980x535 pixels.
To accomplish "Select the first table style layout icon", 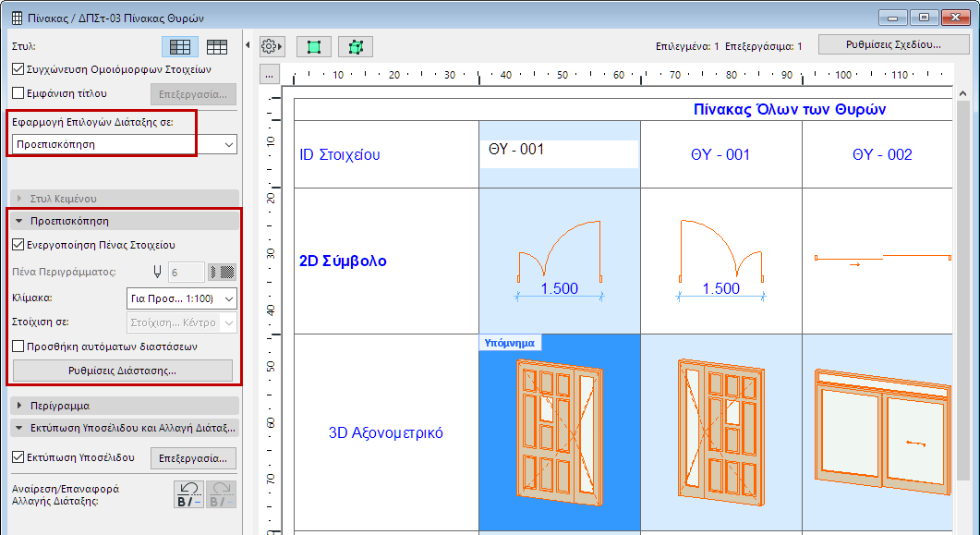I will [x=180, y=46].
